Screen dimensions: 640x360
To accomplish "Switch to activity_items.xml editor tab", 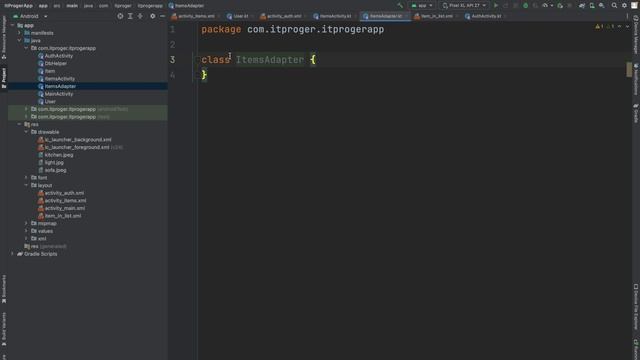I will (x=193, y=16).
